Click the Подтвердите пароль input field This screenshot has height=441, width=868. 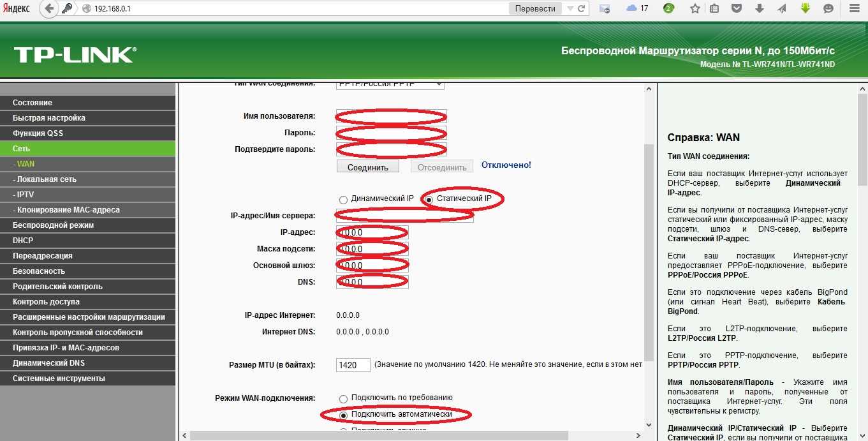(x=392, y=149)
